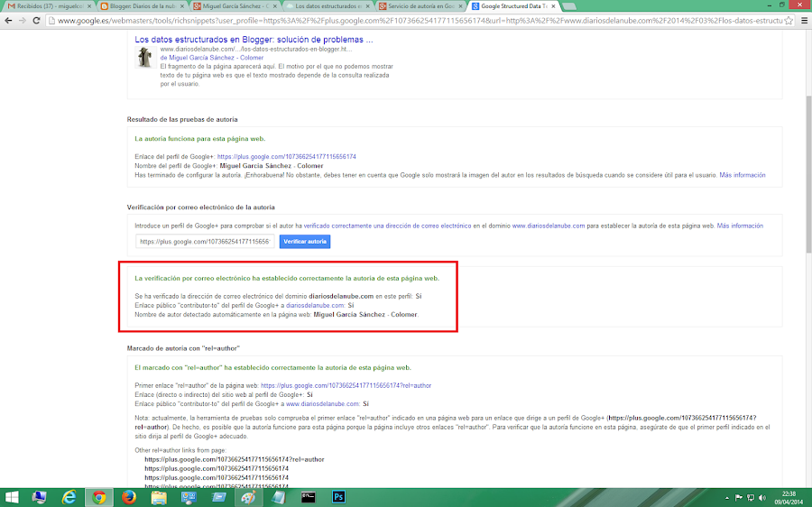Click the bold name Miguel García Sánchez - Colomer in red box

pyautogui.click(x=365, y=315)
